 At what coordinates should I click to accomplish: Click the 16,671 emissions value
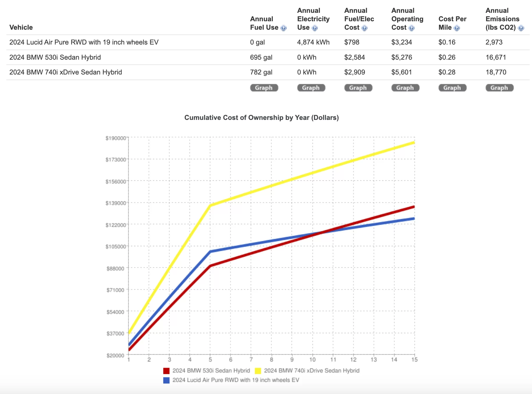(x=496, y=57)
